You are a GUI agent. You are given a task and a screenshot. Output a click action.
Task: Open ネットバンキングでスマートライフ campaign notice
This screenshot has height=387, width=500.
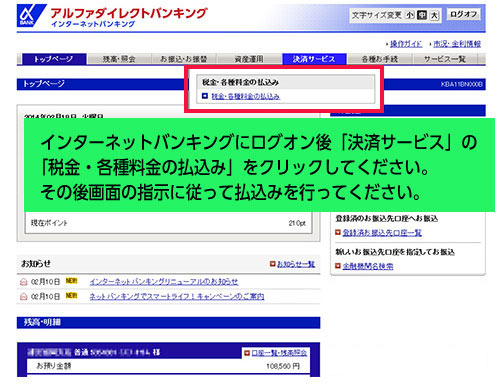(177, 296)
